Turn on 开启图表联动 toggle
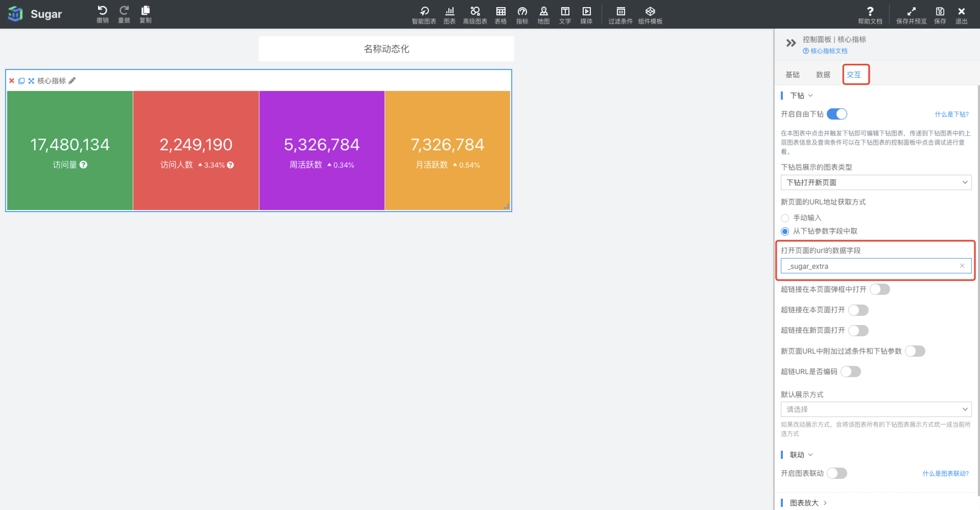Screen dimensions: 980x510 (x=836, y=473)
